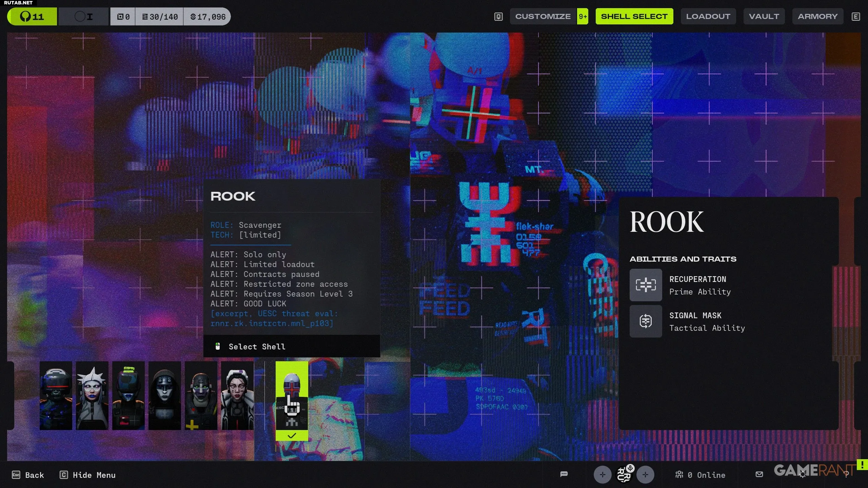This screenshot has height=488, width=868.
Task: Open the Vault tab
Action: pyautogui.click(x=764, y=16)
